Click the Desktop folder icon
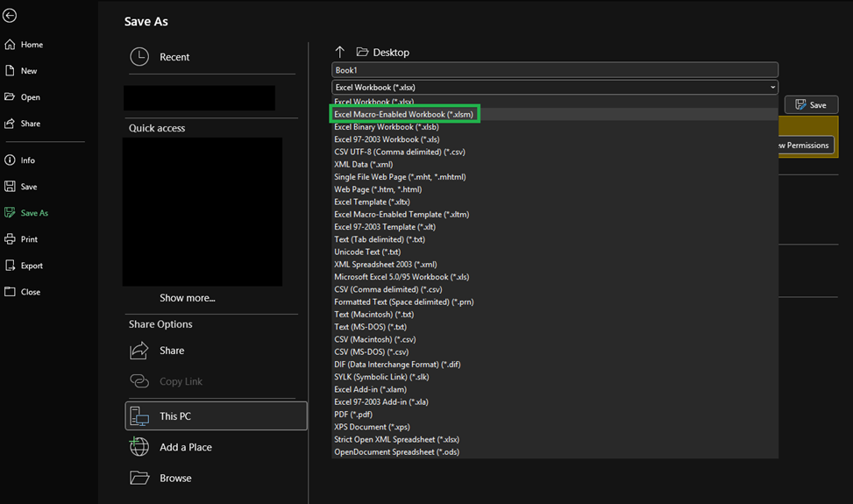Viewport: 853px width, 504px height. pyautogui.click(x=362, y=52)
